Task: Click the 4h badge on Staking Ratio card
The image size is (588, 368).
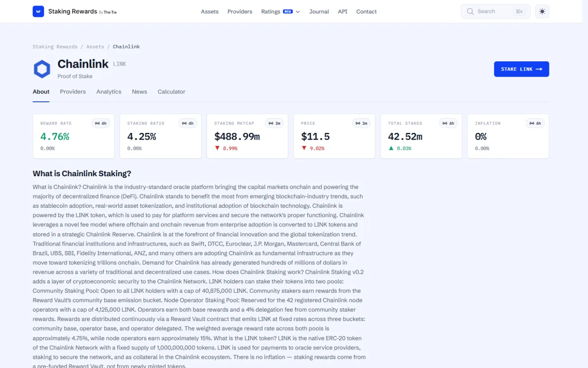Action: (188, 123)
